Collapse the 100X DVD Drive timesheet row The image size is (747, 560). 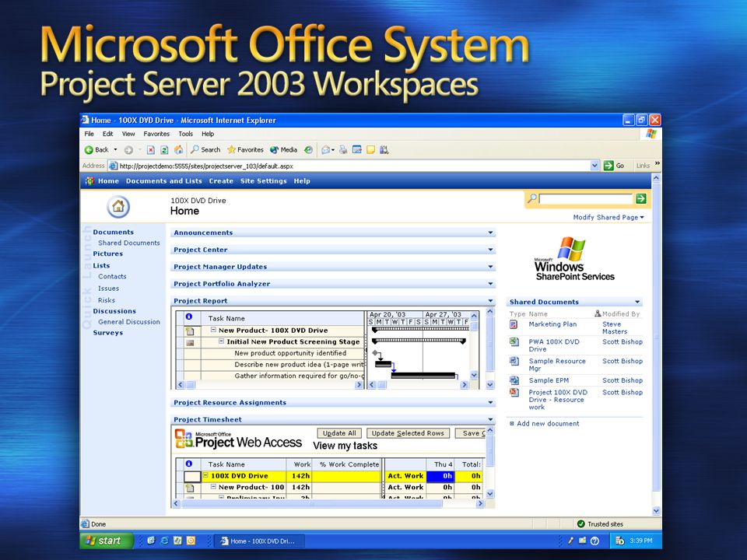click(205, 475)
